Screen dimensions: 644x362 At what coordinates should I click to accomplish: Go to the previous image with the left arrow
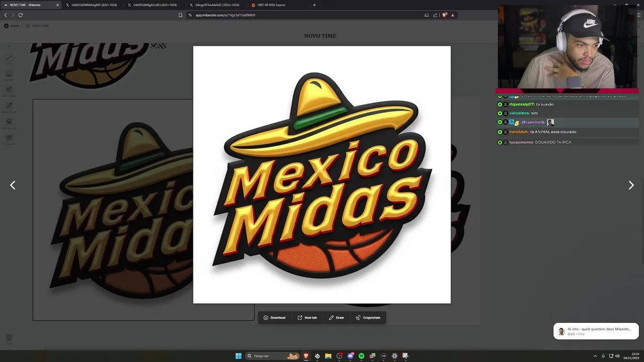click(13, 186)
